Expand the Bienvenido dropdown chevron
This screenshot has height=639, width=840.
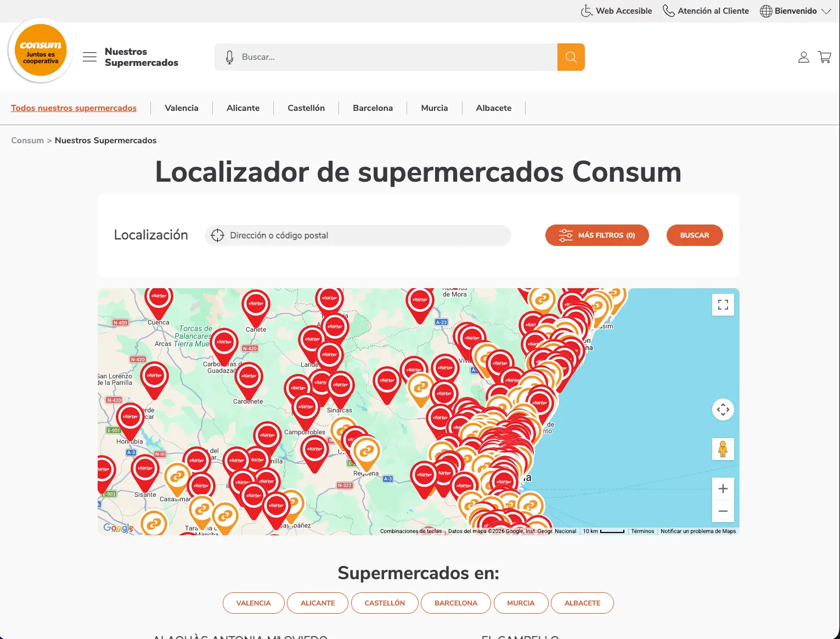pos(826,11)
